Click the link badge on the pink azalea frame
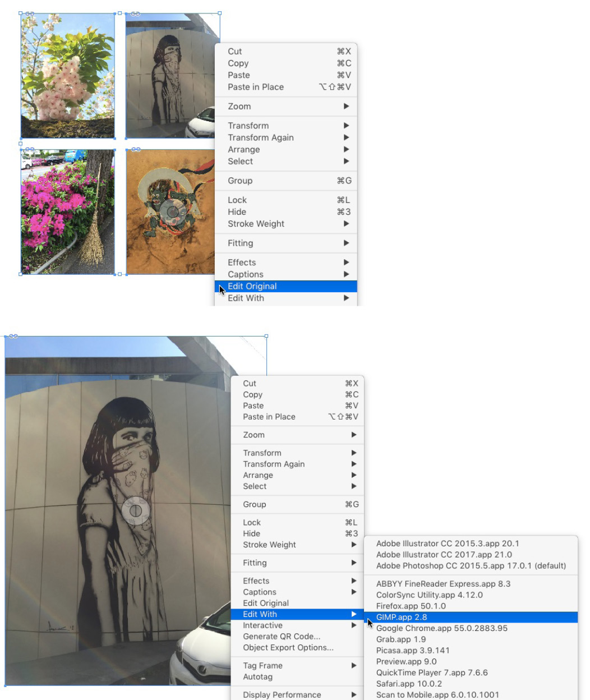Viewport: 590px width, 700px height. point(30,150)
